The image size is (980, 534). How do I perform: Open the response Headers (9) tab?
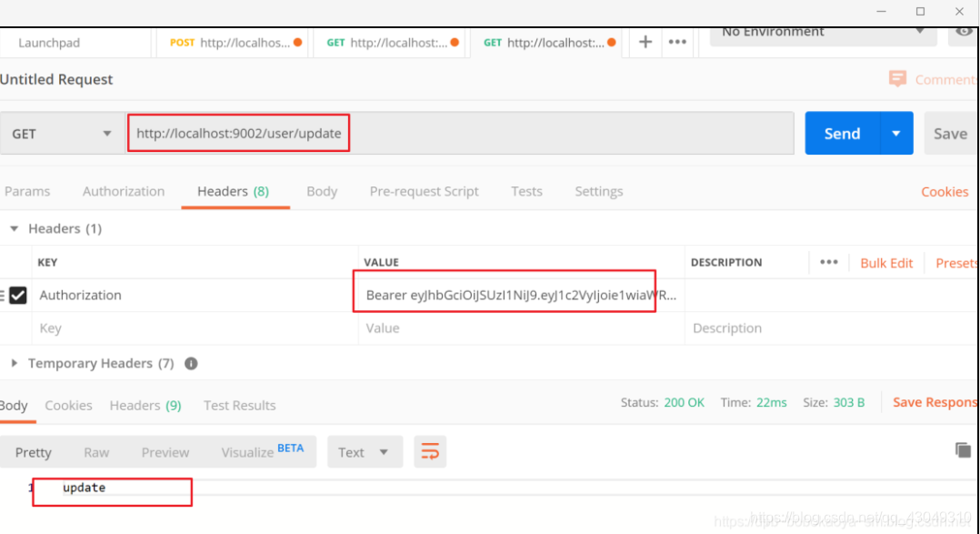tap(145, 405)
